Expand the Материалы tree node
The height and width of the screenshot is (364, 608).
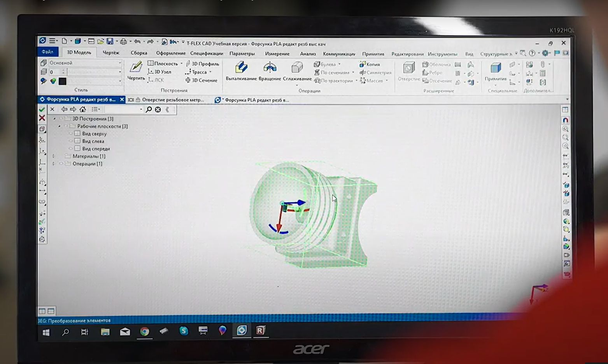54,156
